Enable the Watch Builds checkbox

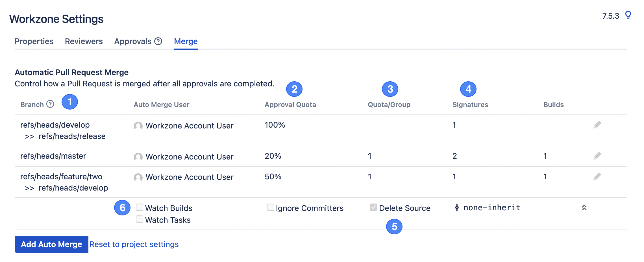click(139, 207)
